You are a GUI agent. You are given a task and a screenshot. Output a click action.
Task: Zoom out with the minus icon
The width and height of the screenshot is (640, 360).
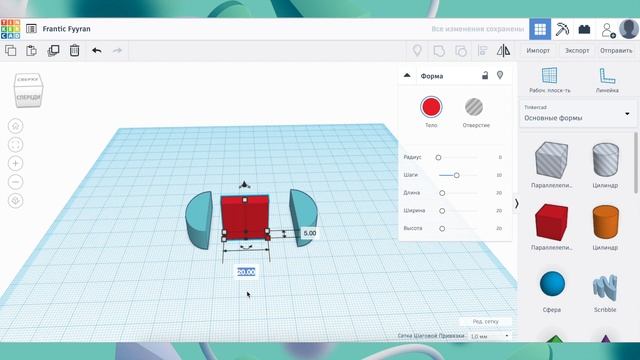click(x=16, y=182)
